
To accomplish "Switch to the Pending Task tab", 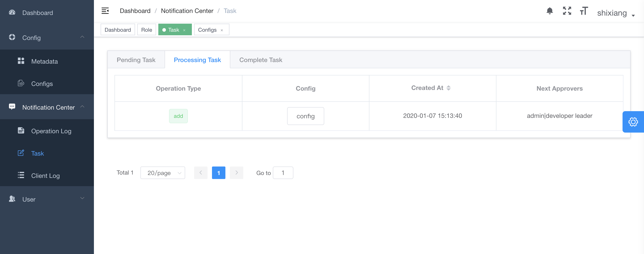I will (x=136, y=60).
